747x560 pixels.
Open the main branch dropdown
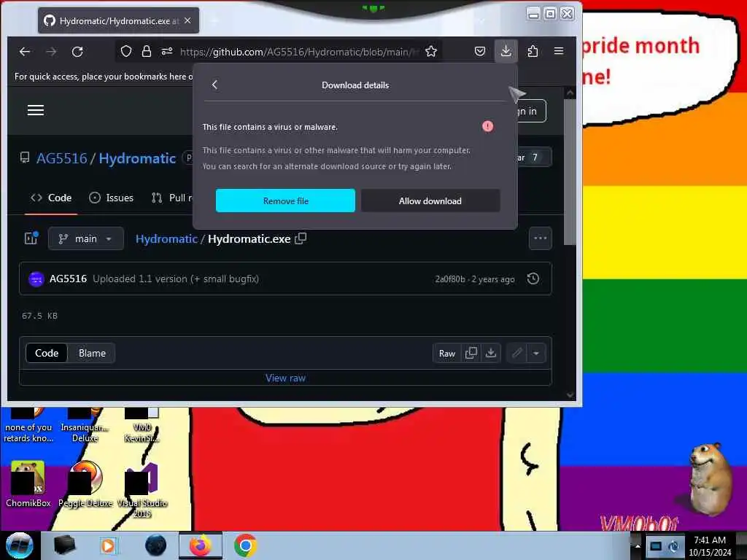86,238
